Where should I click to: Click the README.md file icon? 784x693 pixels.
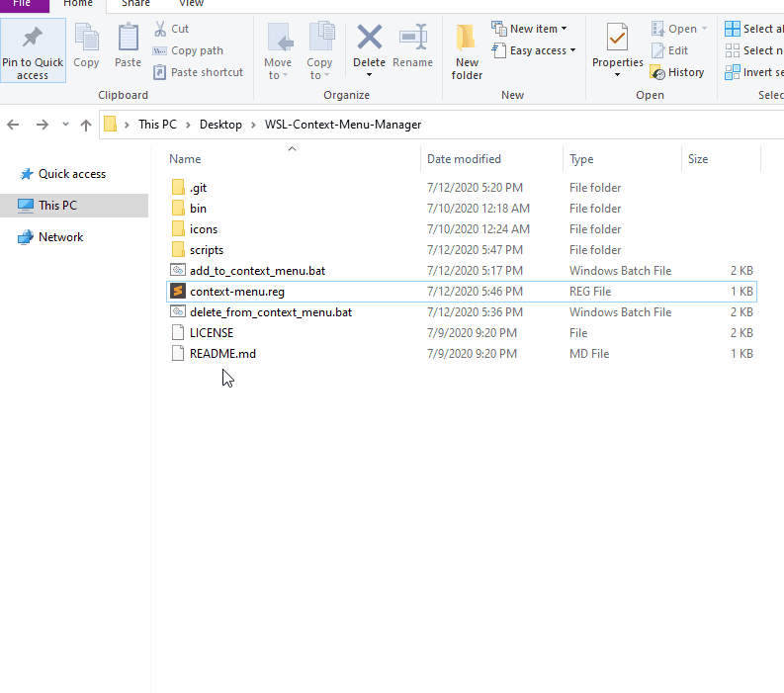coord(178,353)
